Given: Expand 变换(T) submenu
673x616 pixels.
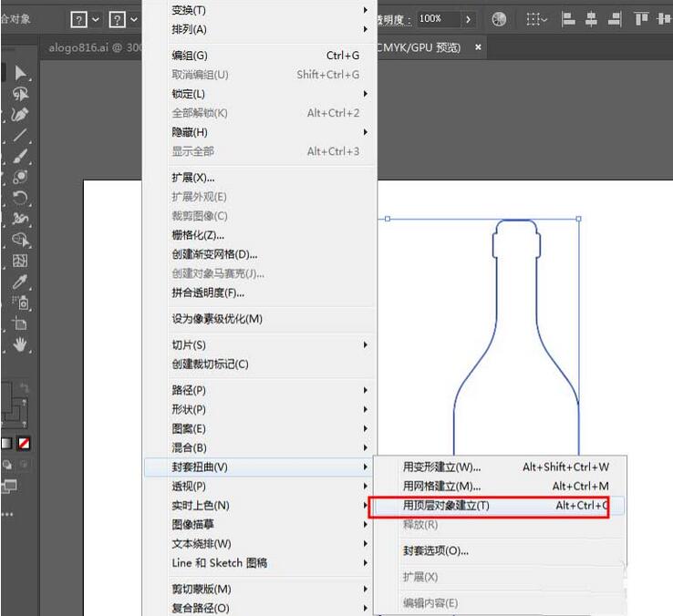Looking at the screenshot, I should point(260,10).
